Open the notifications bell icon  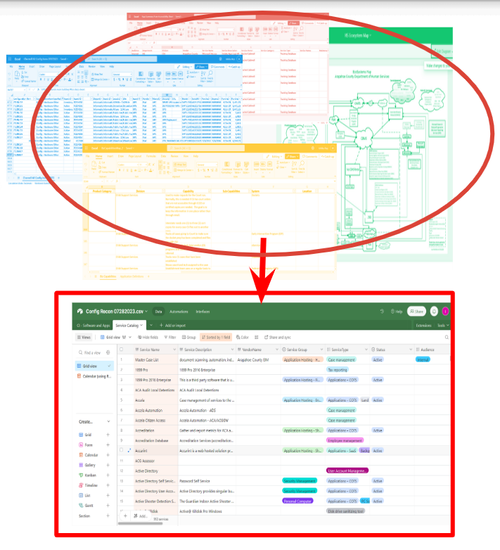434,311
